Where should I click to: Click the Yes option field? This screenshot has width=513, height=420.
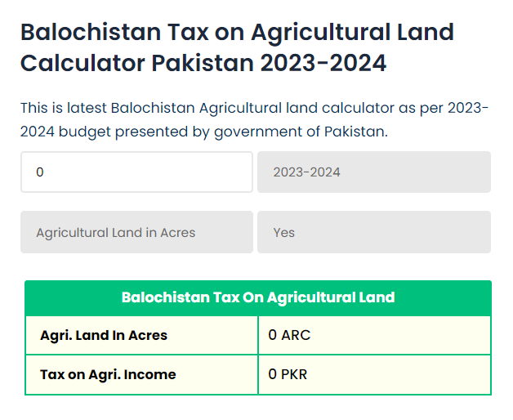[373, 232]
